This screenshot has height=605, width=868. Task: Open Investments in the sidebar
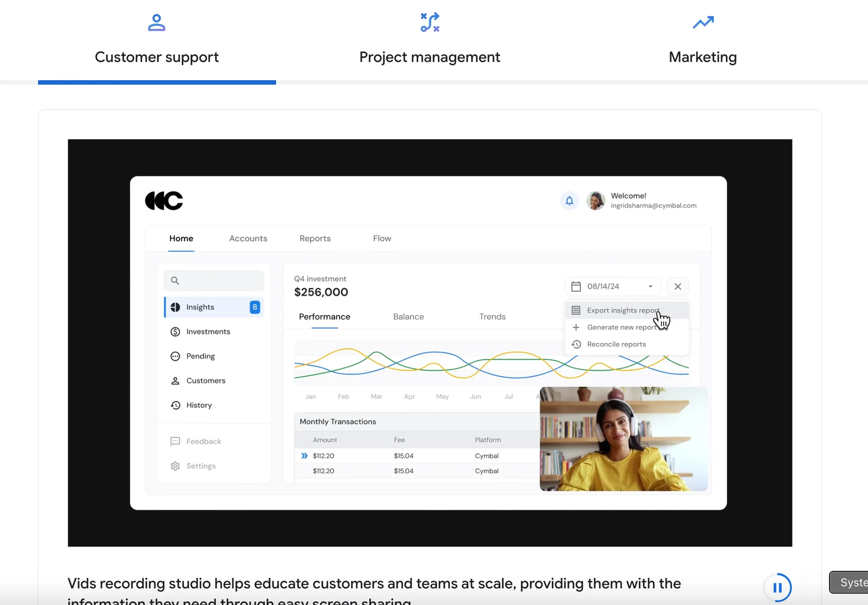pyautogui.click(x=208, y=332)
